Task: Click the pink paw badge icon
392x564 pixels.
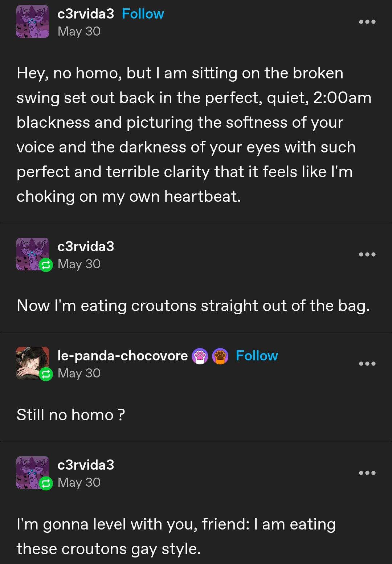Action: (200, 356)
